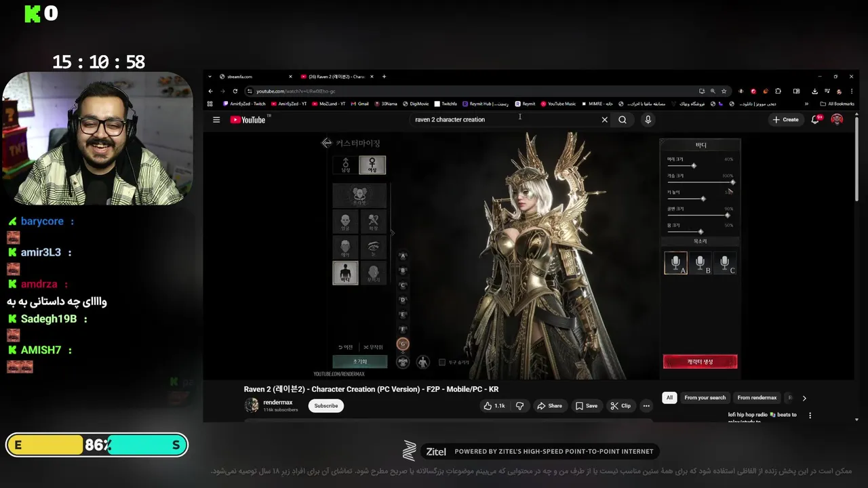Open the hair customization category

coord(345,247)
